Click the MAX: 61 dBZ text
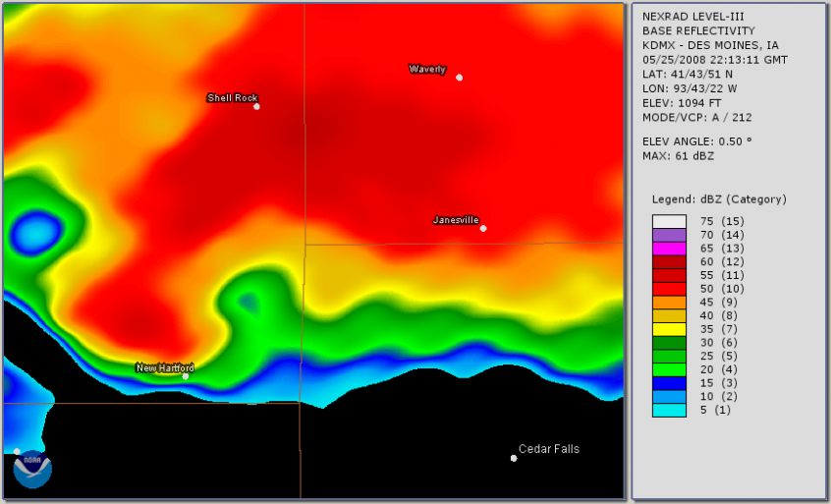 click(678, 156)
